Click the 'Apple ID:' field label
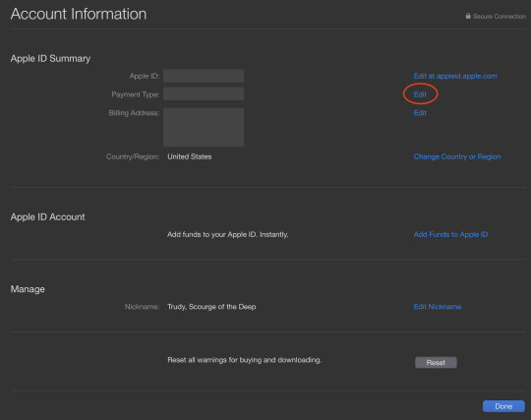The height and width of the screenshot is (420, 531). point(145,76)
